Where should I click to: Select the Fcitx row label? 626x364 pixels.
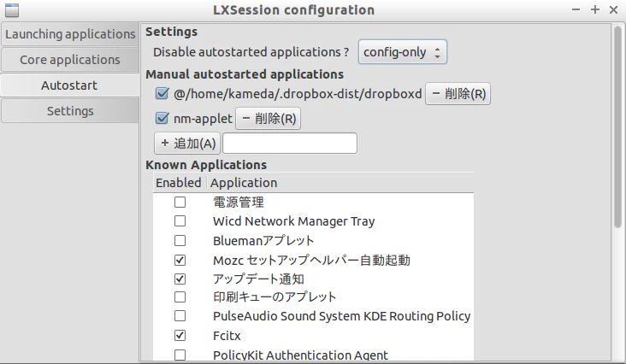pos(227,336)
